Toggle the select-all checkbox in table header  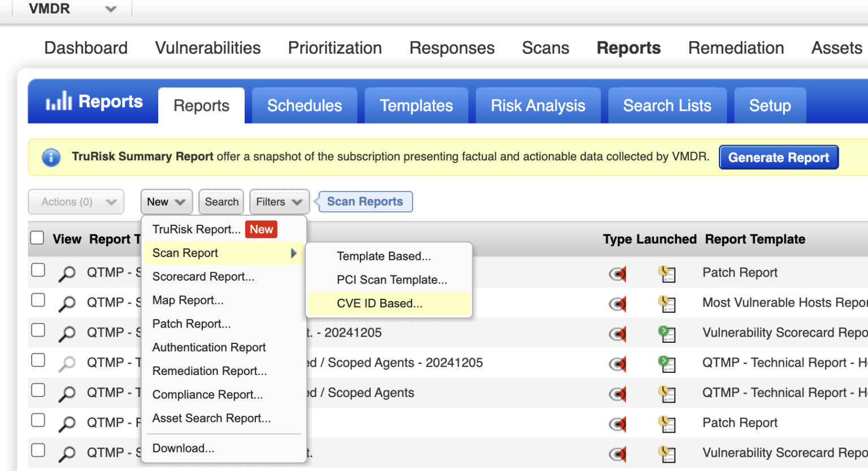pyautogui.click(x=37, y=238)
